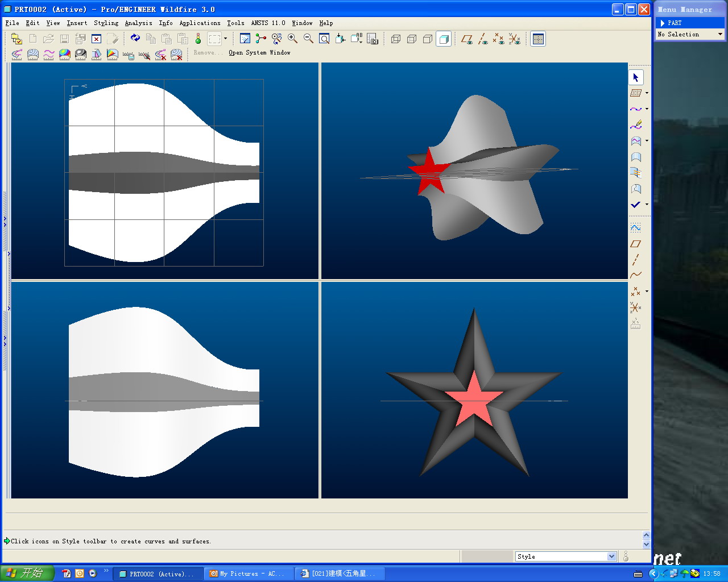Click the Curvature analysis icon
The height and width of the screenshot is (582, 728).
[x=17, y=55]
